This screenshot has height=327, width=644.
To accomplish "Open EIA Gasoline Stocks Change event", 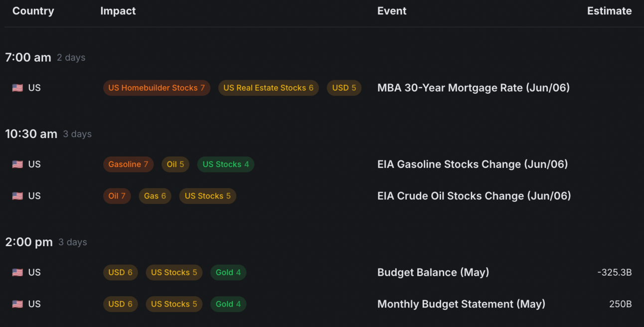I will click(472, 164).
